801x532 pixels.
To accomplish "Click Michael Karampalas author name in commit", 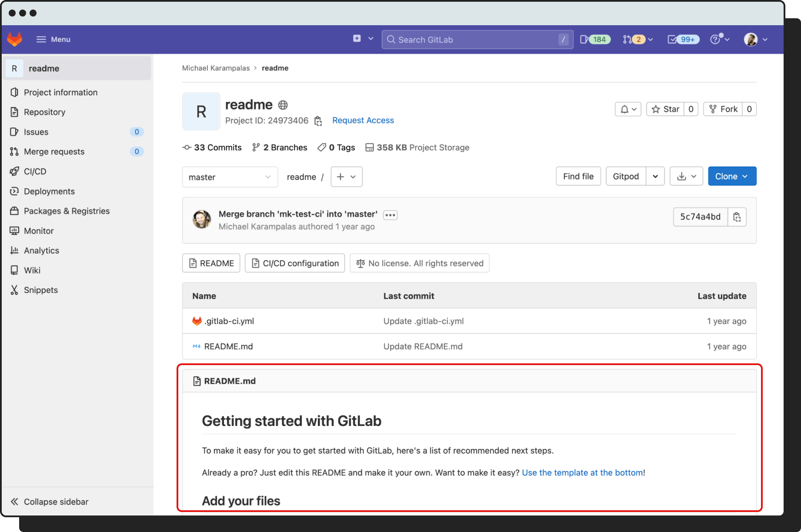I will (x=257, y=226).
